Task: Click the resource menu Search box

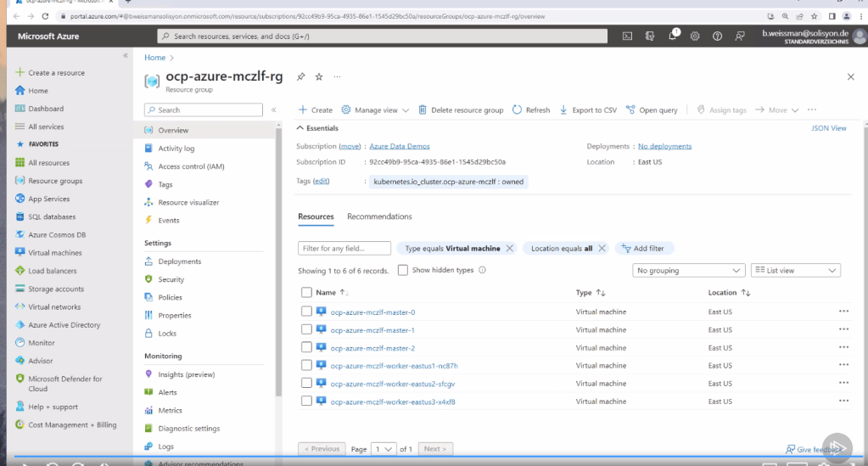Action: (203, 109)
